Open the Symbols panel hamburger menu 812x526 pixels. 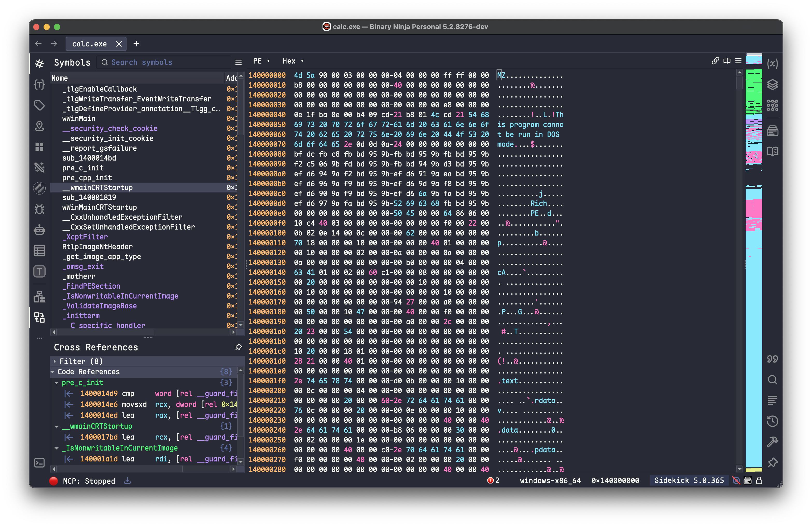click(239, 62)
